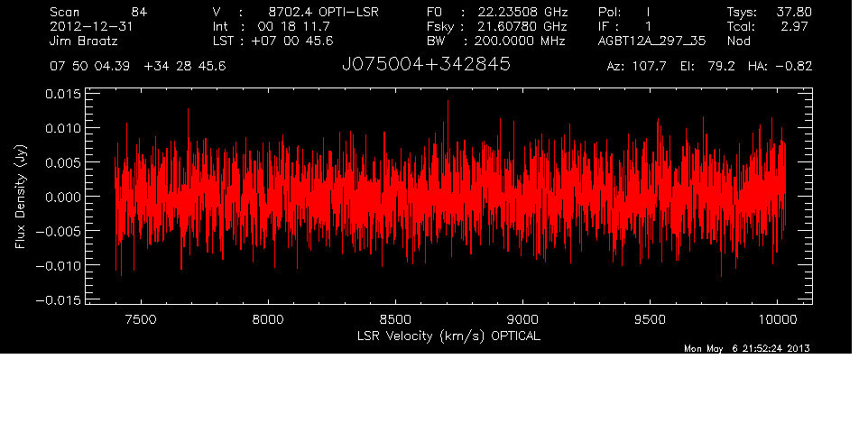868x442 pixels.
Task: Click the IF value 1
Action: point(648,26)
